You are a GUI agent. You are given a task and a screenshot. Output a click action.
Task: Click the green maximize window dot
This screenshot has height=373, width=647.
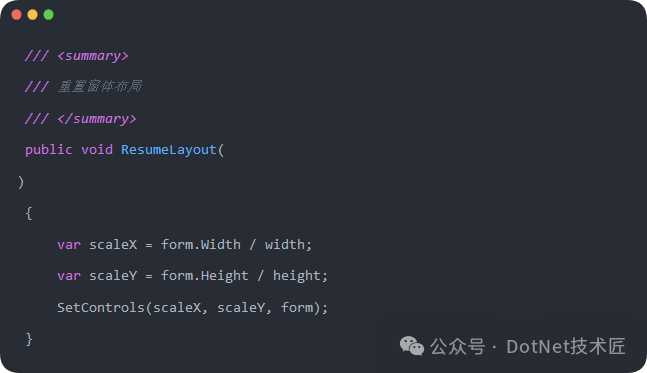click(x=49, y=15)
